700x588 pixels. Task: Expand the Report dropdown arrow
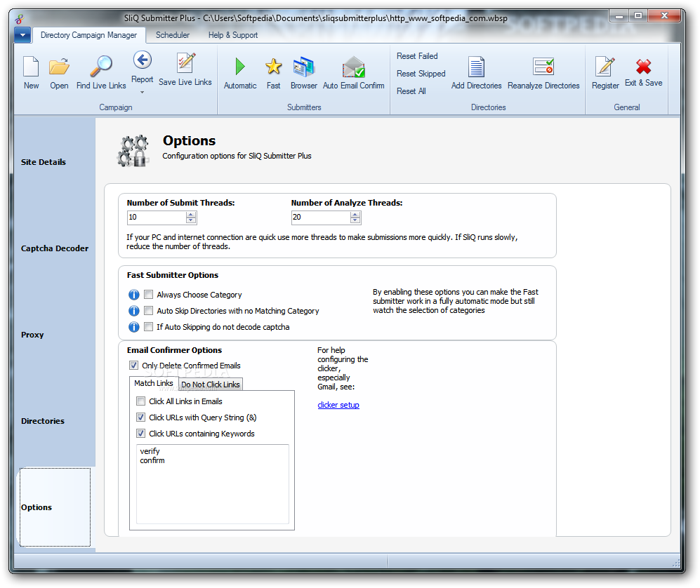tap(142, 93)
